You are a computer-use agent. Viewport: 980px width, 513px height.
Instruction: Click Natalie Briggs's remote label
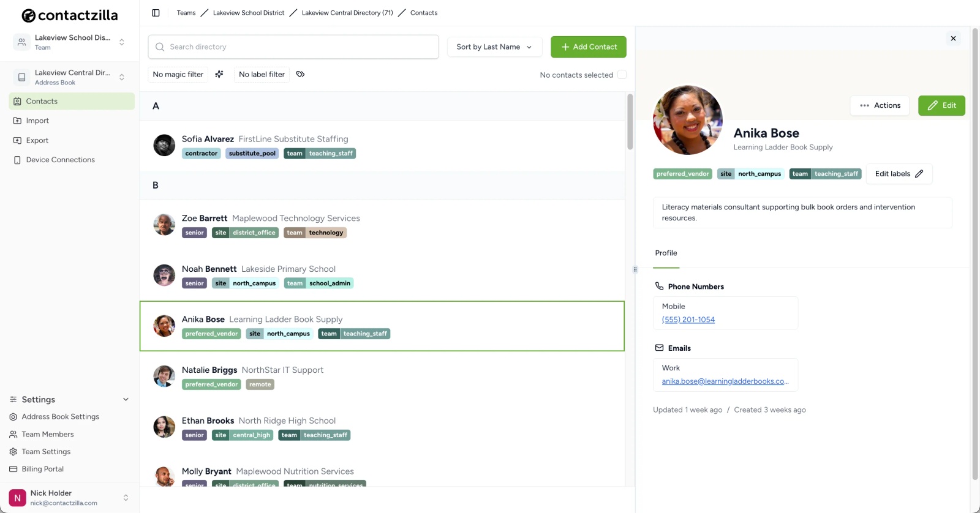(260, 384)
